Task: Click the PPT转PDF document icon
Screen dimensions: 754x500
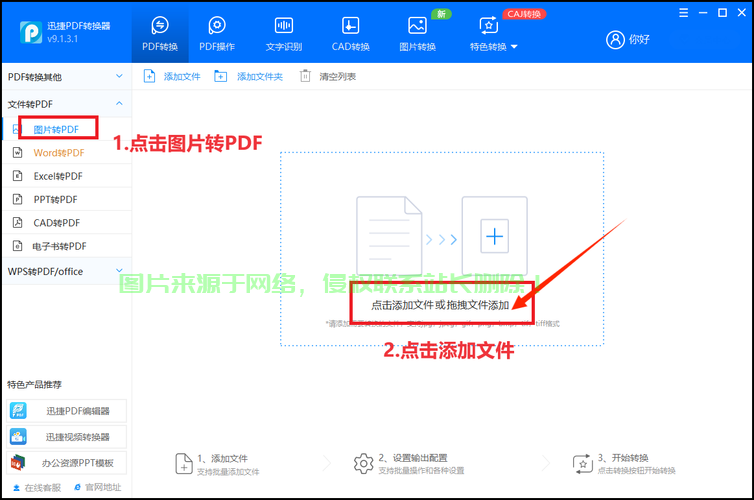Action: [x=17, y=199]
